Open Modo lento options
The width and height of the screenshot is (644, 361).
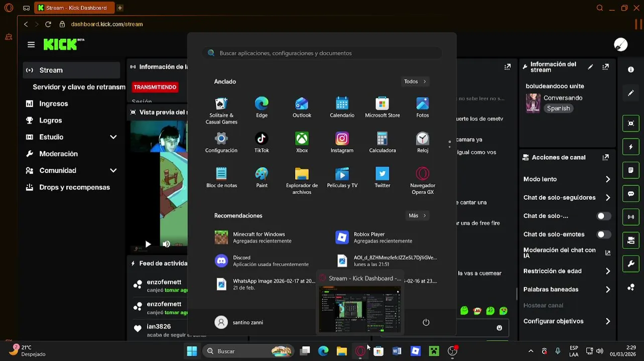click(x=567, y=179)
